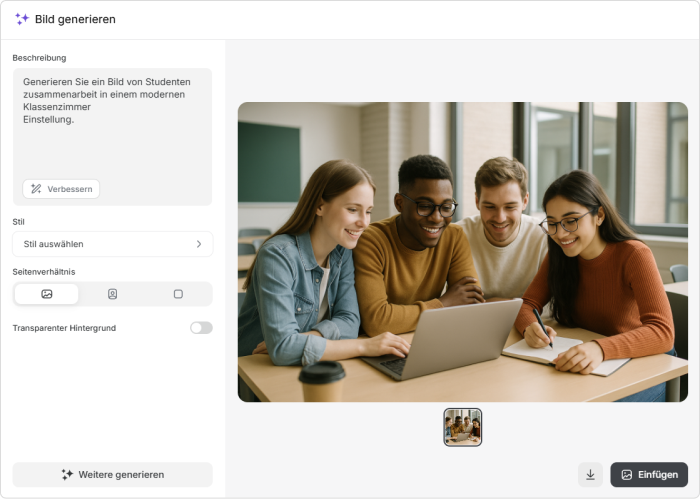The image size is (700, 499).
Task: Download the generated image
Action: point(590,474)
